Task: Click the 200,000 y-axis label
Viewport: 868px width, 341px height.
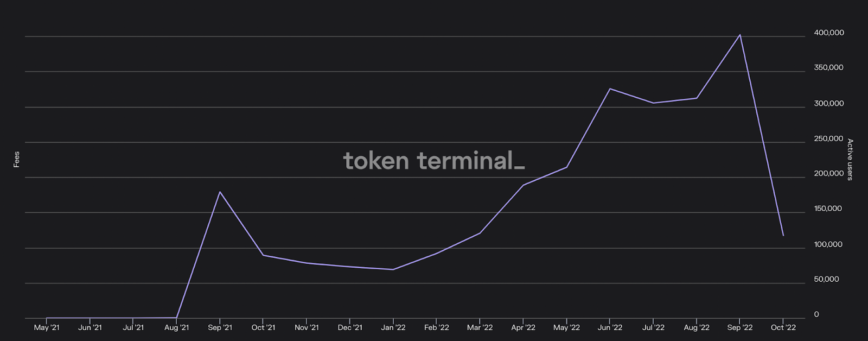Action: 828,174
